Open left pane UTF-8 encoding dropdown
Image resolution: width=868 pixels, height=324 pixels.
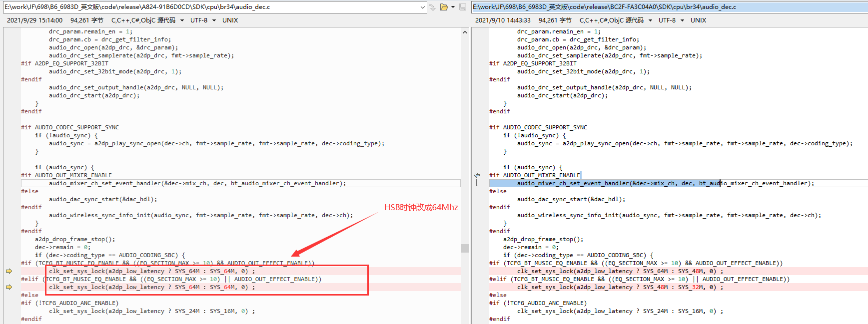[x=214, y=20]
